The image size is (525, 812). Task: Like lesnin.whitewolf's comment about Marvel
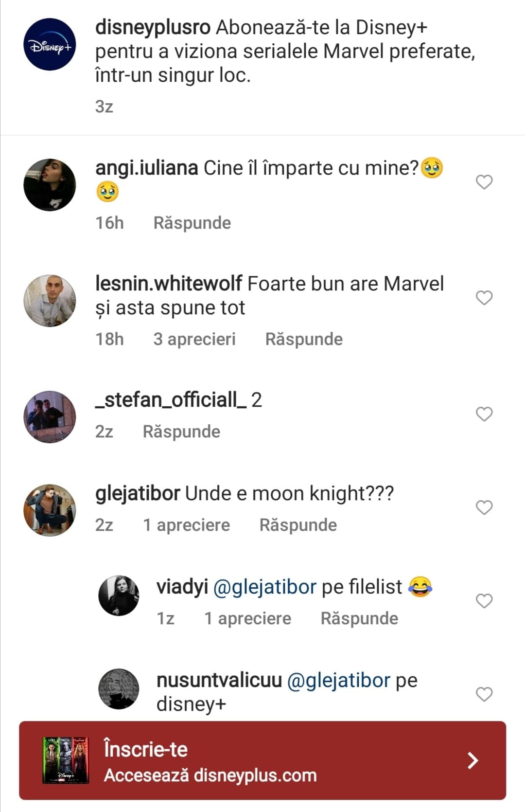(x=484, y=298)
